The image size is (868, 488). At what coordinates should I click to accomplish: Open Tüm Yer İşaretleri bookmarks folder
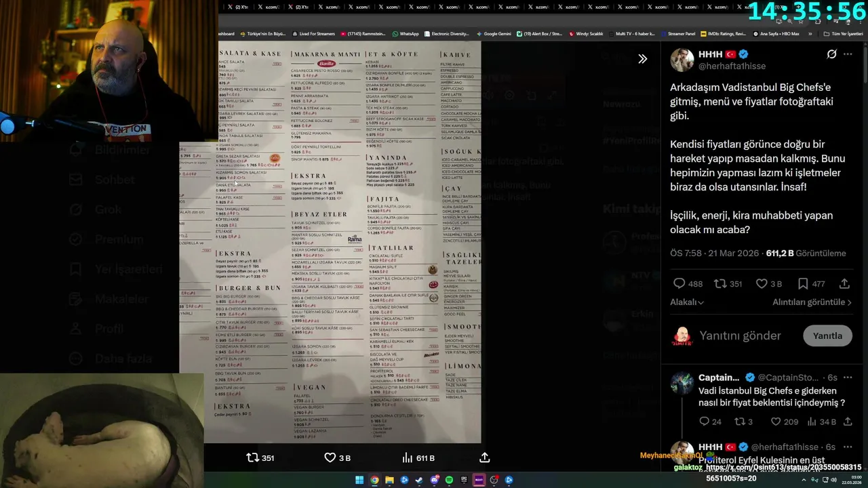coord(843,34)
